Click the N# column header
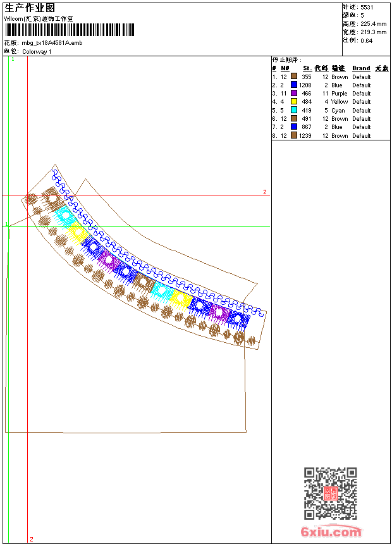 [285, 68]
